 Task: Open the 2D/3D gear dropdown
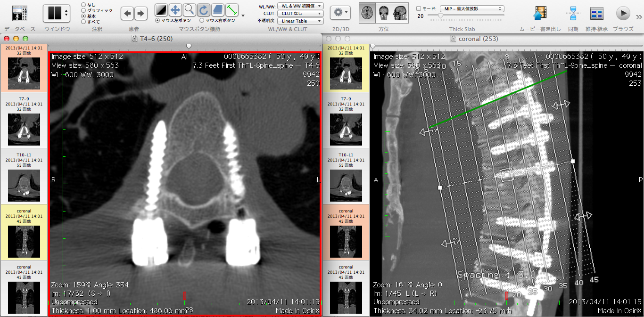click(x=340, y=13)
